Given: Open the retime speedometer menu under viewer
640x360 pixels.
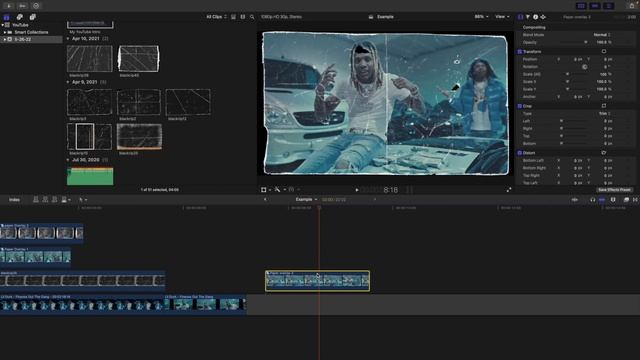Looking at the screenshot, I should 293,190.
